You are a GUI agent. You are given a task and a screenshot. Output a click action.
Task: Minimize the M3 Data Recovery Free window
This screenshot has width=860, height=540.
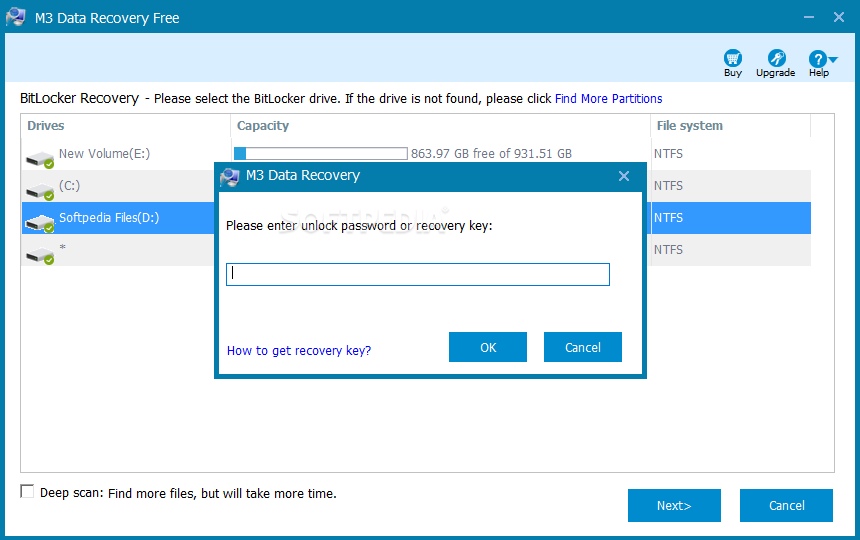click(x=809, y=17)
